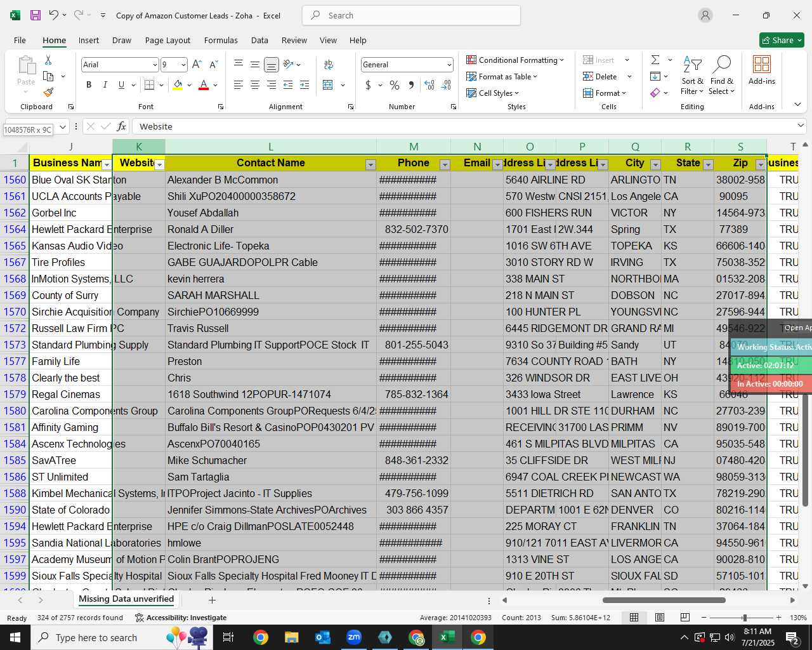
Task: Click the Save icon in title bar
Action: click(36, 15)
